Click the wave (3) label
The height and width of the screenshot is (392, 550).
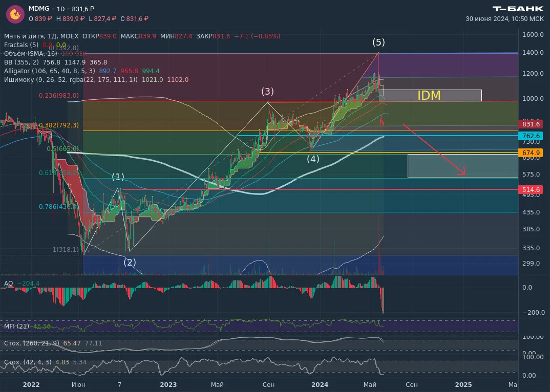coord(267,92)
